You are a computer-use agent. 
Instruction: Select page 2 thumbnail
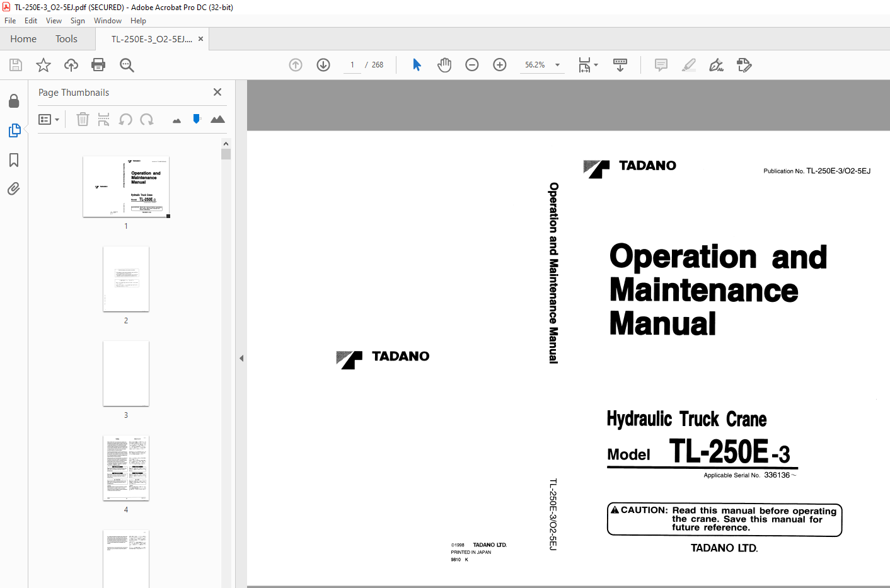coord(126,279)
